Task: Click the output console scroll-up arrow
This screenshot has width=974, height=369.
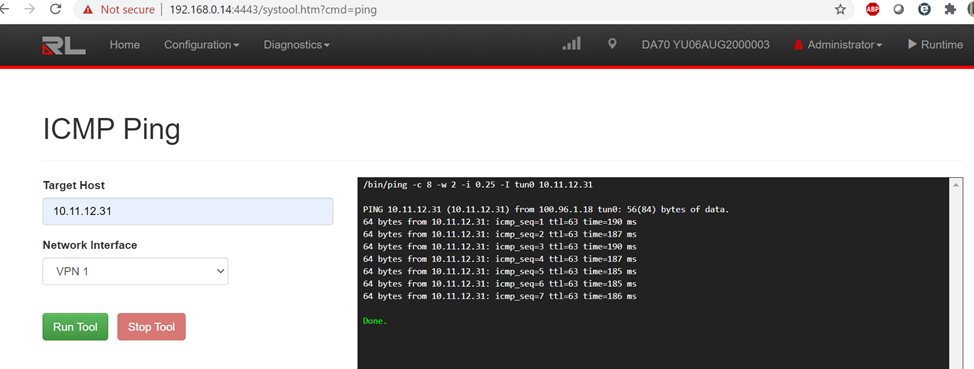Action: click(955, 184)
